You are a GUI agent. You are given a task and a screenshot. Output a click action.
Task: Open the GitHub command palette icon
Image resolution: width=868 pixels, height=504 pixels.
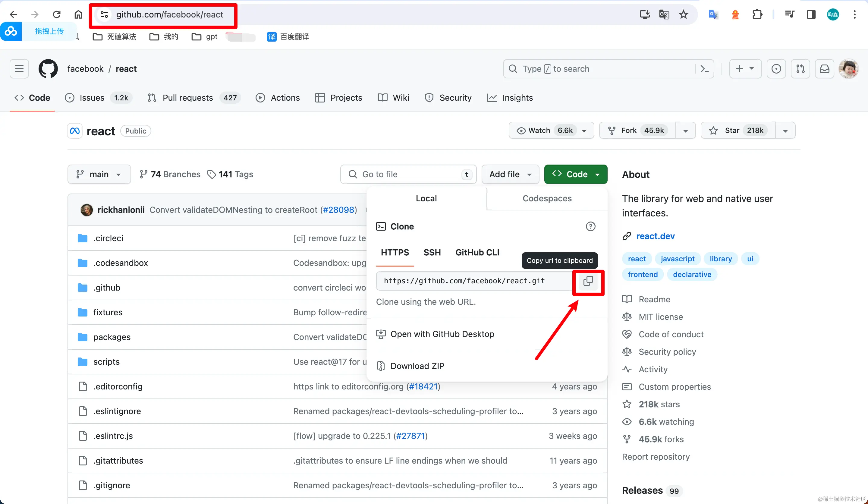(704, 69)
